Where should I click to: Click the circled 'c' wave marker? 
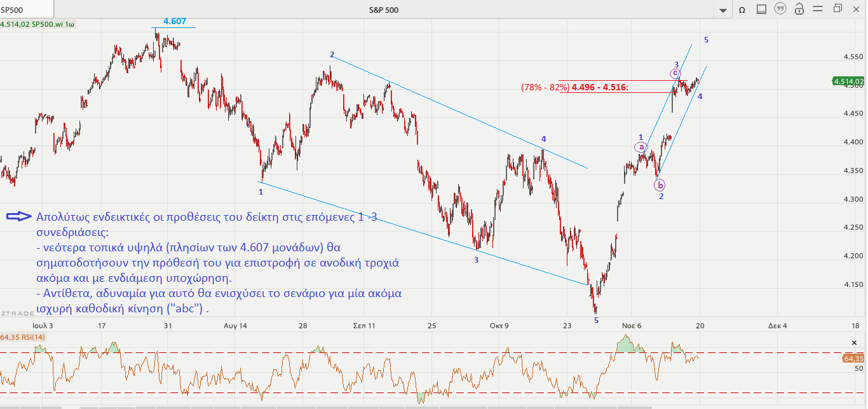[x=675, y=74]
